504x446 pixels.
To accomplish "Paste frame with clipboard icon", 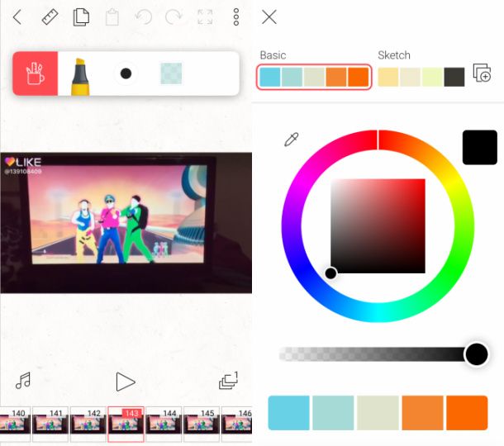I will (x=112, y=17).
